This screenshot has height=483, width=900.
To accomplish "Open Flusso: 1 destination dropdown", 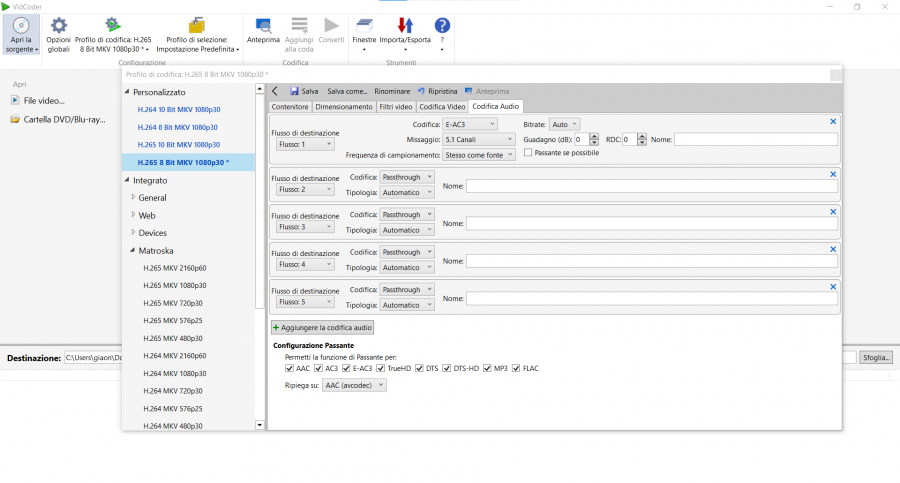I will coord(305,144).
